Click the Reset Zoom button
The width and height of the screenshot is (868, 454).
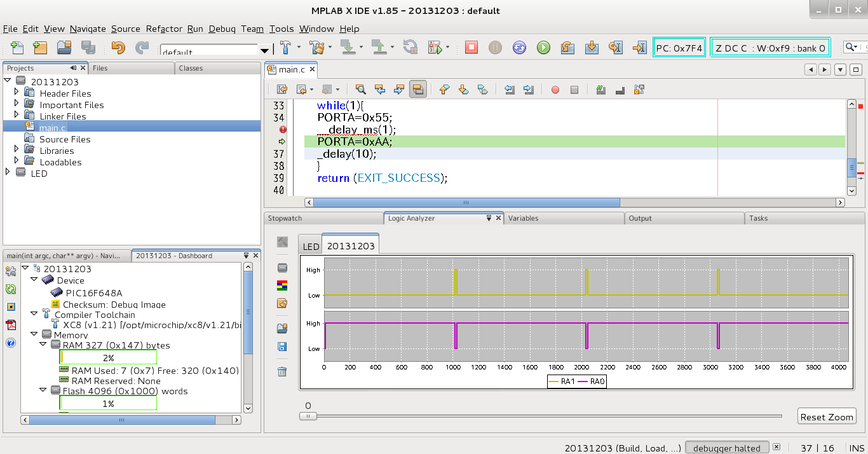point(827,416)
